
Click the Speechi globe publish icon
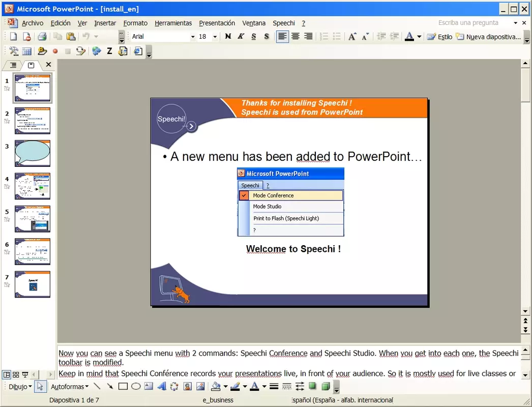click(97, 51)
